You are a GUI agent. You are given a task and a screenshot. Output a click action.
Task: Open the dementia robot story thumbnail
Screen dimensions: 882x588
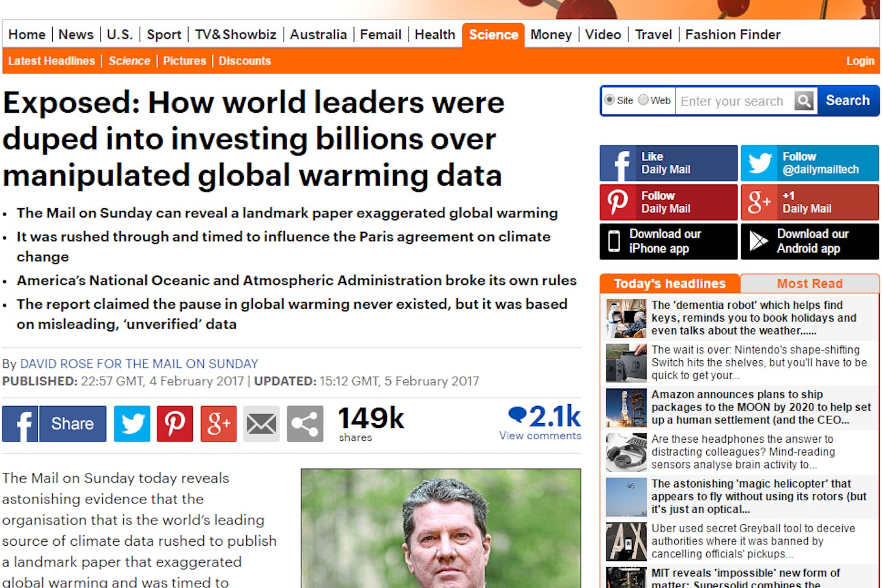[626, 318]
